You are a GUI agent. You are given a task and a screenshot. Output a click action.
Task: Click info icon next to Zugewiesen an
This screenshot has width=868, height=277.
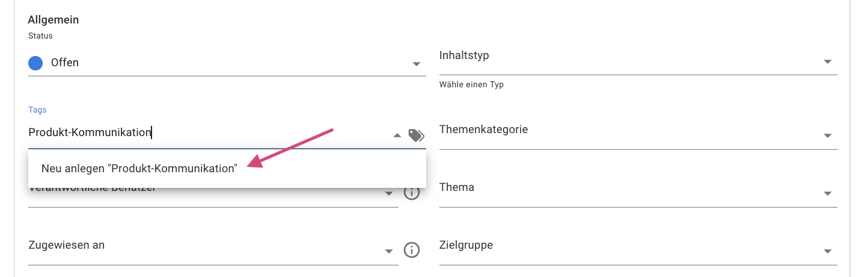pyautogui.click(x=411, y=251)
